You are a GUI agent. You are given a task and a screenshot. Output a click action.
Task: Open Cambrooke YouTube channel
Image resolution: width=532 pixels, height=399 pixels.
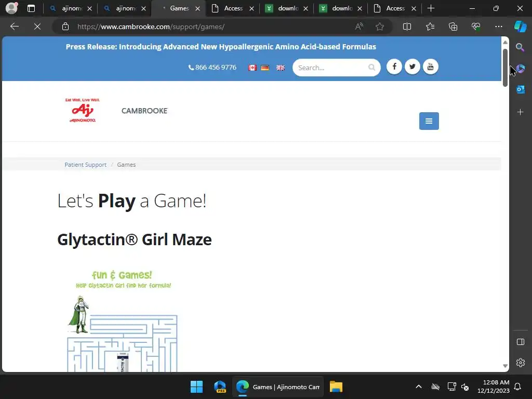[x=431, y=66]
